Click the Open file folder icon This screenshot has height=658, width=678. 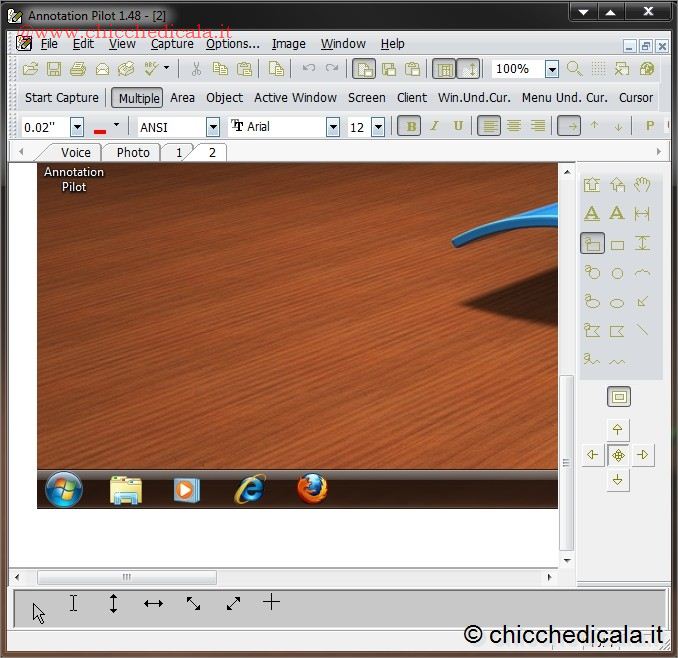30,69
